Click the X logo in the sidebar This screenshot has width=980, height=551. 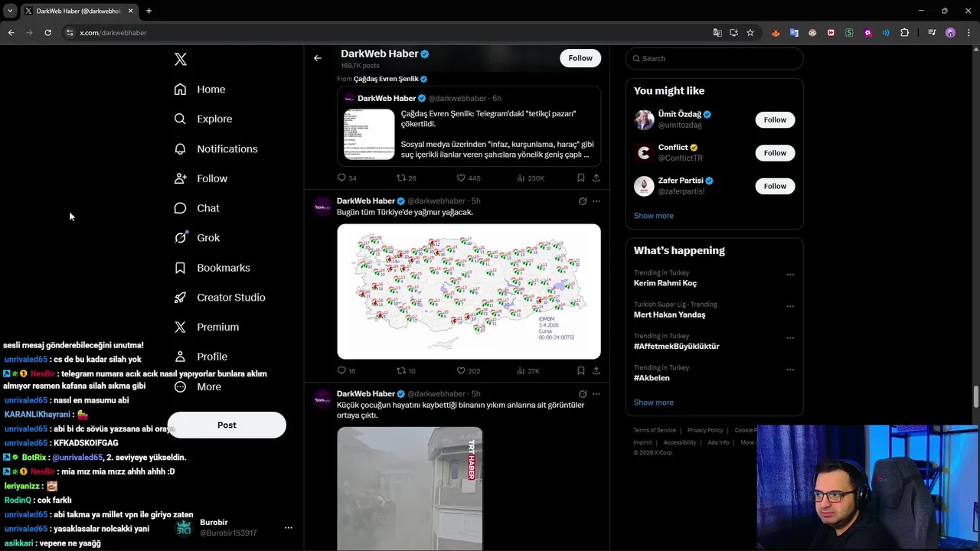[x=180, y=59]
